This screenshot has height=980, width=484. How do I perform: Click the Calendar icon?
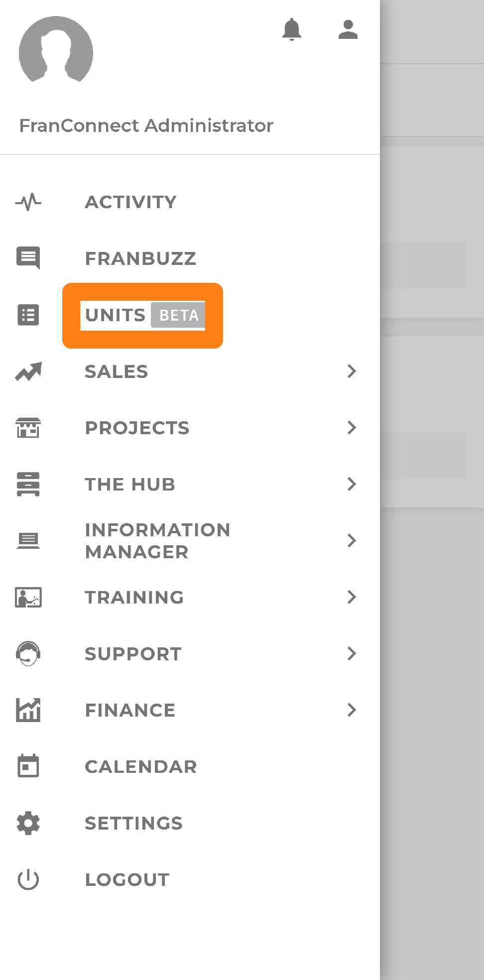click(28, 766)
